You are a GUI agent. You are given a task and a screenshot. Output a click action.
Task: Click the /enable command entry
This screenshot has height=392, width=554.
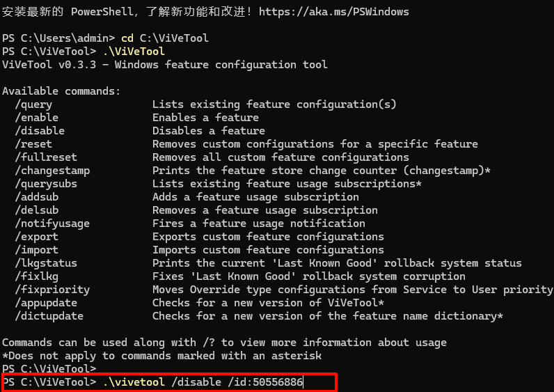36,118
